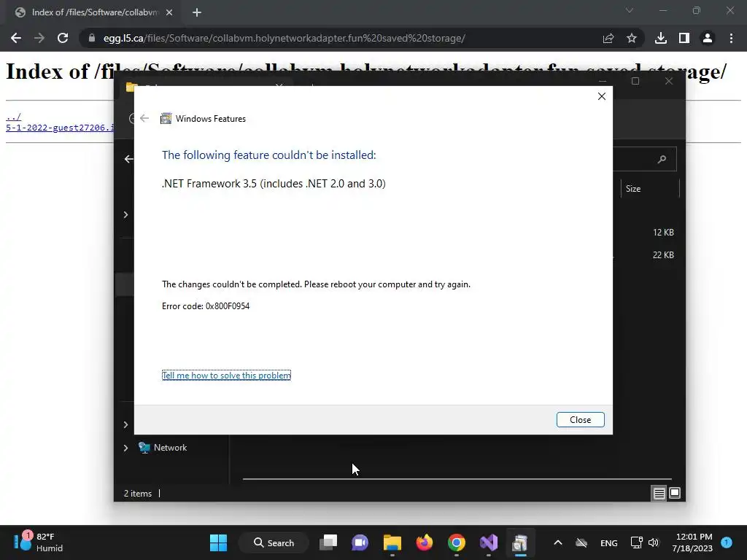Viewport: 747px width, 560px height.
Task: Open the Chrome tab search chevron
Action: pos(630,10)
